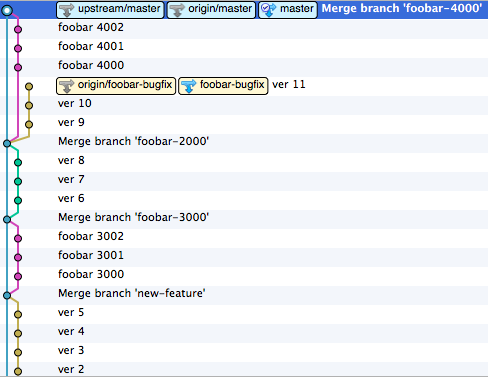Click the origin/master remote branch label
The height and width of the screenshot is (377, 488).
[x=211, y=10]
